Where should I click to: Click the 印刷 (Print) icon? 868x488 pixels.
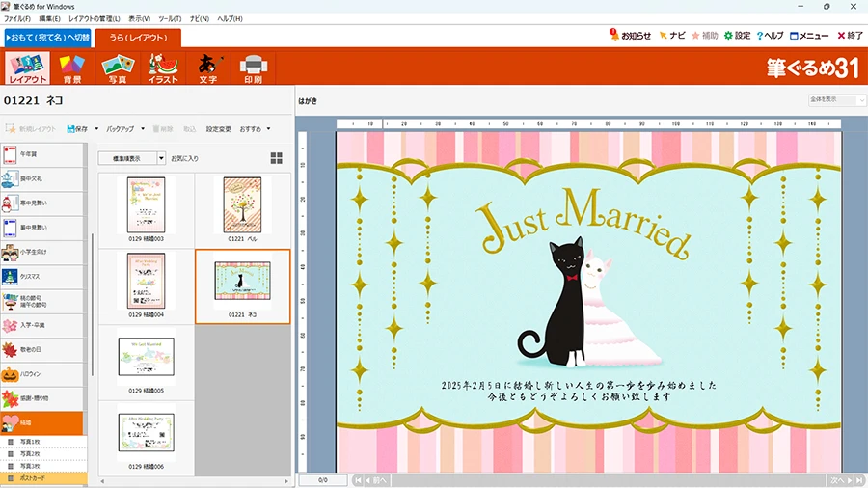pyautogui.click(x=253, y=68)
